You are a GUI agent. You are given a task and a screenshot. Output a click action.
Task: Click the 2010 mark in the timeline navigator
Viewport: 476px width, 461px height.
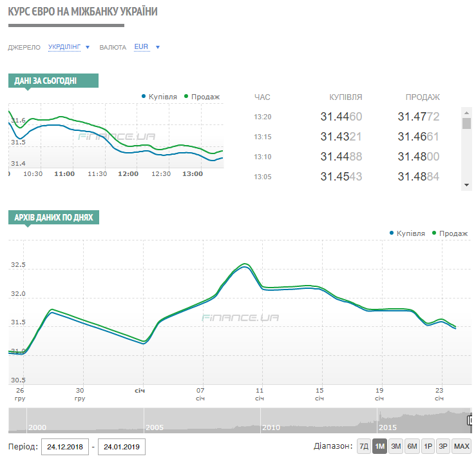pyautogui.click(x=271, y=427)
